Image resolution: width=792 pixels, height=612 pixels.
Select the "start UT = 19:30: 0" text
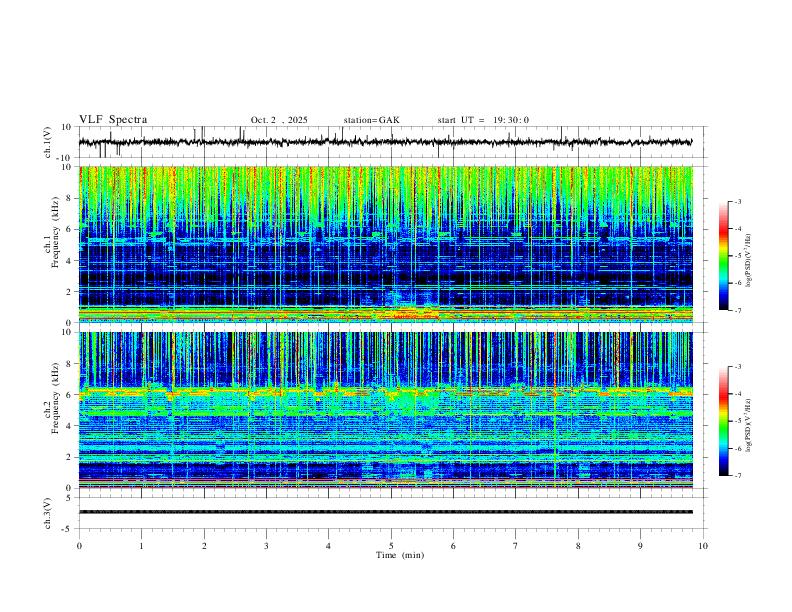point(483,120)
